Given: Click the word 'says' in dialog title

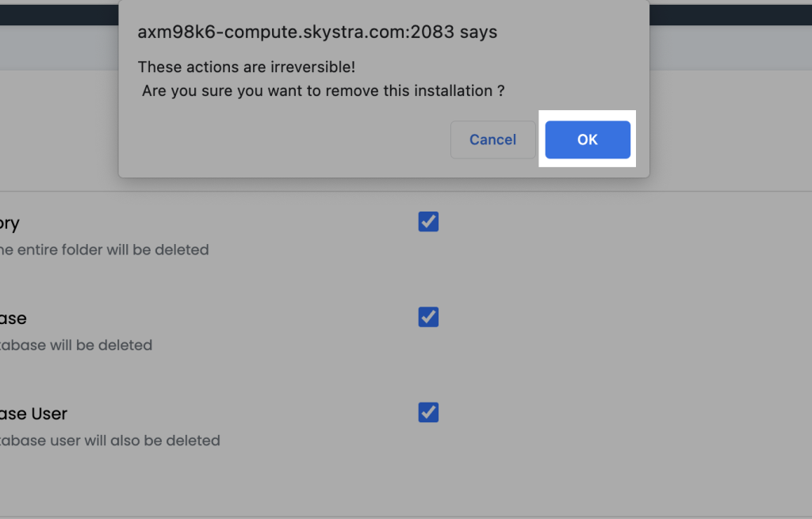Looking at the screenshot, I should pos(478,32).
